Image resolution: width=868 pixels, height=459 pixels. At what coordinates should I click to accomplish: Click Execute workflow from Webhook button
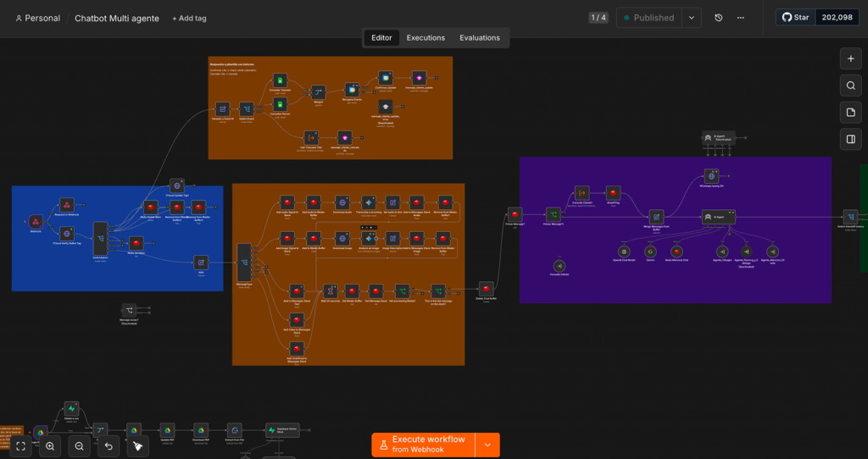424,445
